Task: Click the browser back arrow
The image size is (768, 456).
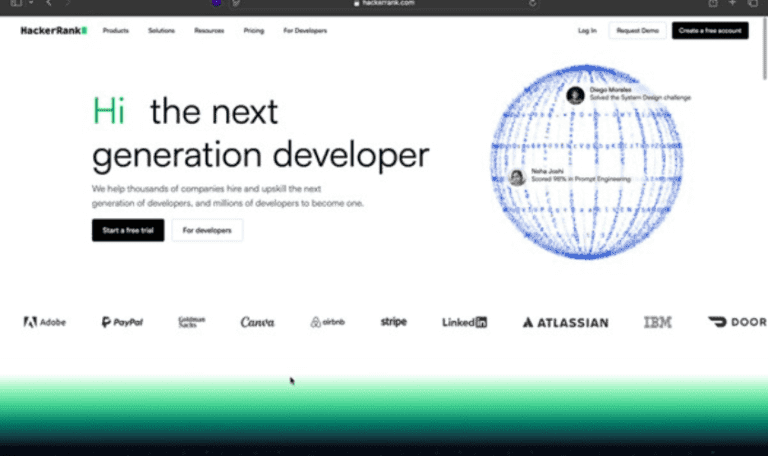Action: click(48, 3)
